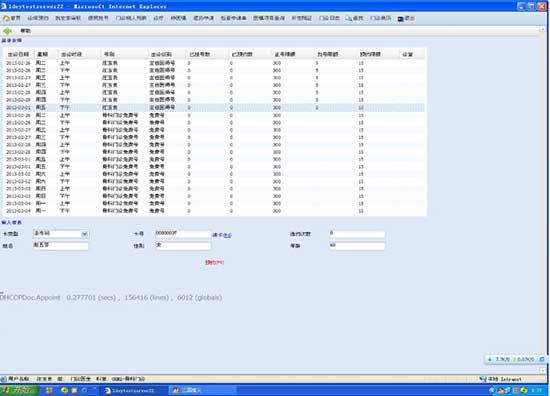Click the magnifier search icon in menu bar

(348, 18)
